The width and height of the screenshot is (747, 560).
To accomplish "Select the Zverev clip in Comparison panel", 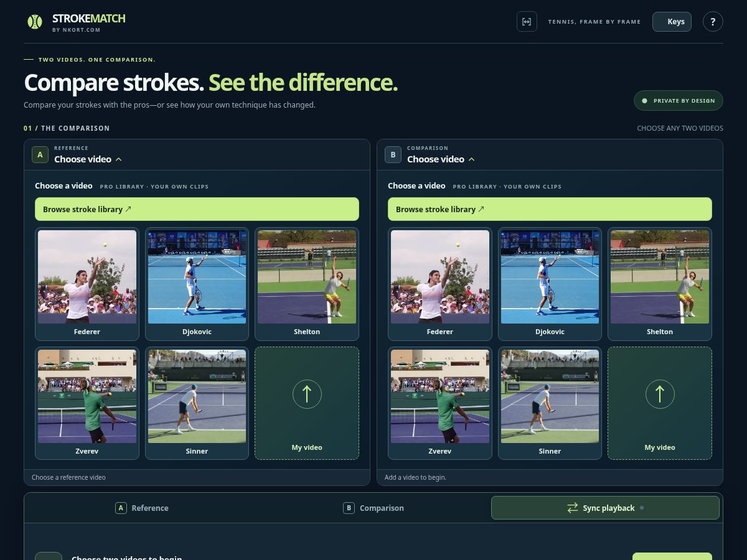I will [x=440, y=403].
